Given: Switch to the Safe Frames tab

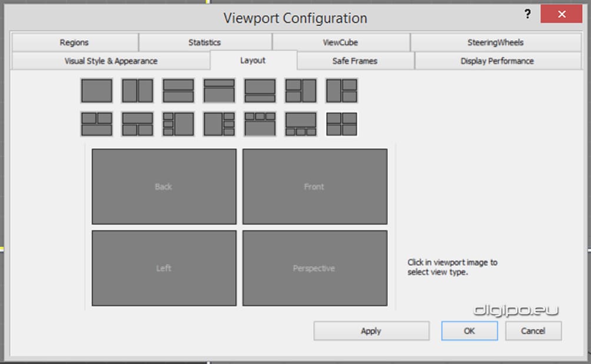Looking at the screenshot, I should point(354,61).
